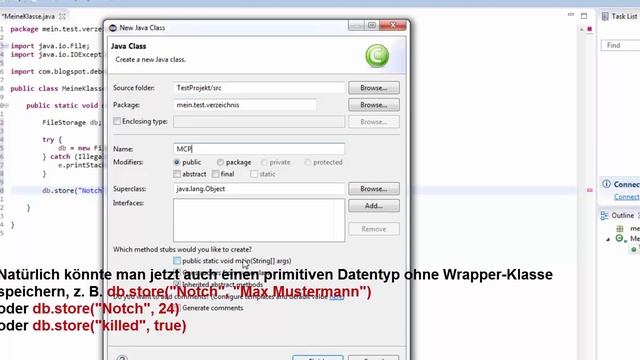Check the abstract modifier checkbox
Screen dimensions: 640x360
point(177,174)
